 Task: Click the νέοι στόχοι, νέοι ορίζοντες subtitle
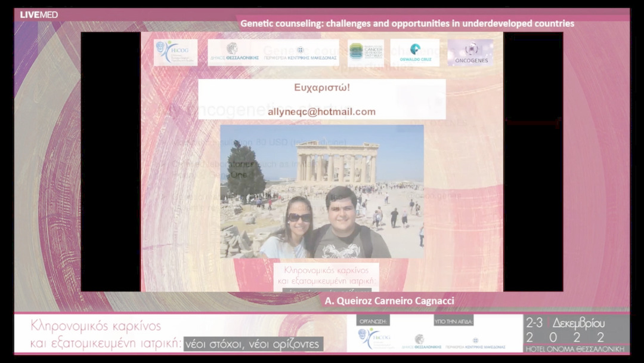tap(253, 344)
